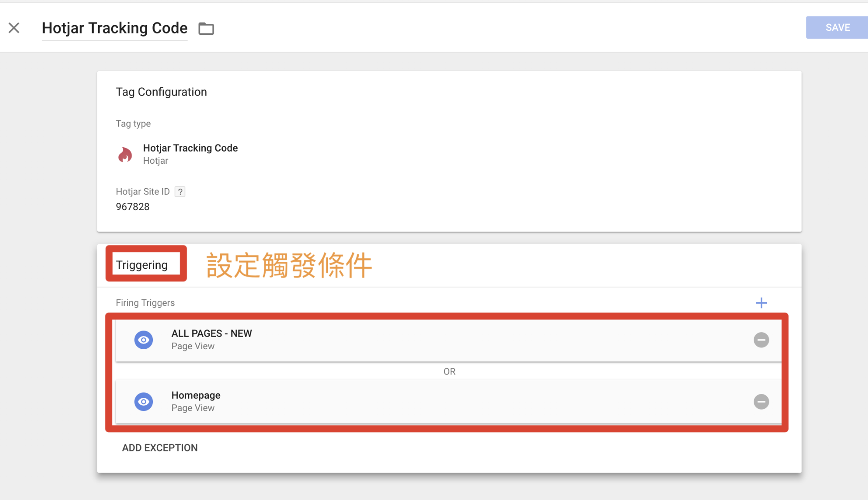The height and width of the screenshot is (500, 868).
Task: Open the Homepage trigger row
Action: 448,402
